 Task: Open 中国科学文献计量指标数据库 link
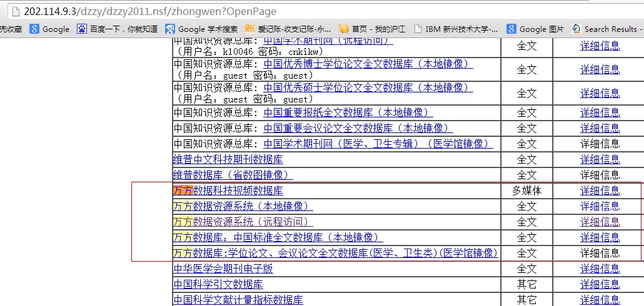pyautogui.click(x=238, y=300)
